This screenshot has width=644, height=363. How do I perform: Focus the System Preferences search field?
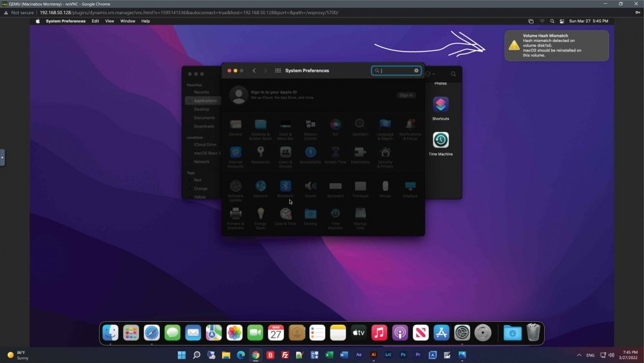[x=396, y=71]
